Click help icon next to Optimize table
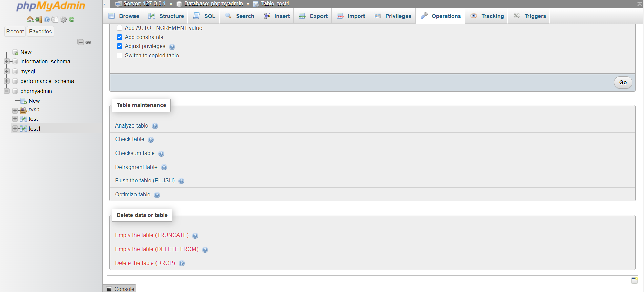644x292 pixels. [157, 195]
